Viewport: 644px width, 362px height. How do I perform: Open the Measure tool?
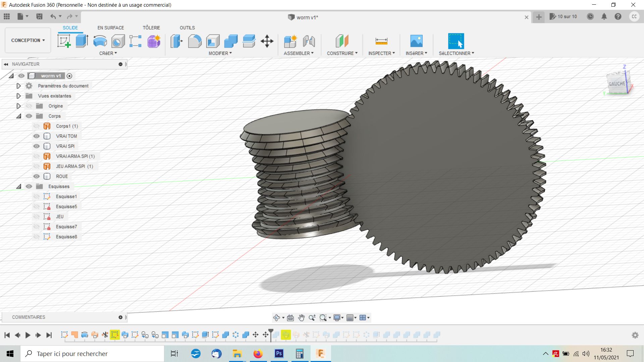[x=381, y=41]
